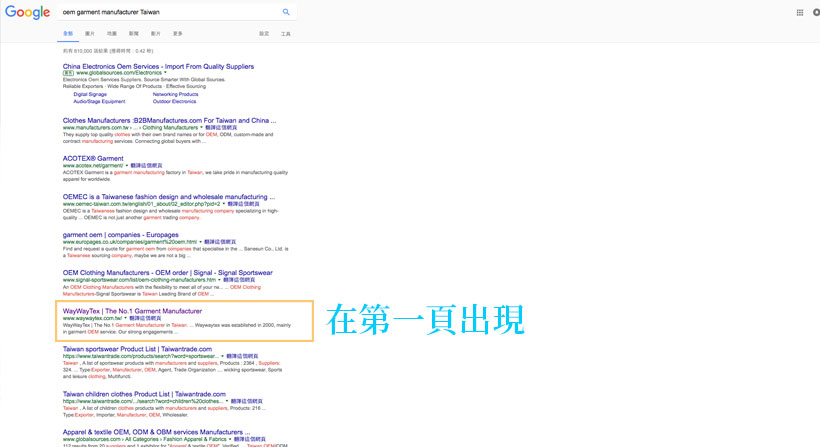Image resolution: width=820 pixels, height=447 pixels.
Task: Click the blue magnifier search icon
Action: pyautogui.click(x=286, y=12)
